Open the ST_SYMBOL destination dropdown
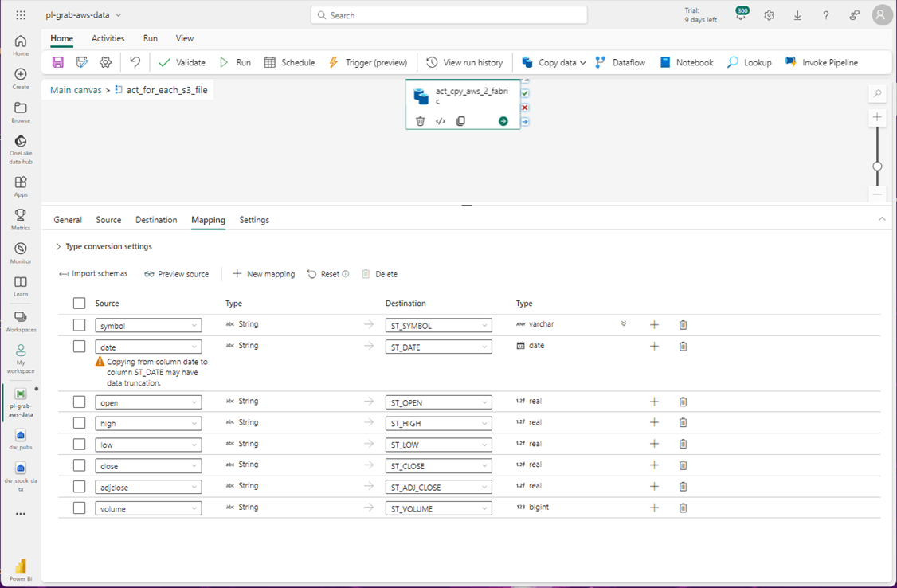The width and height of the screenshot is (897, 588). point(438,326)
